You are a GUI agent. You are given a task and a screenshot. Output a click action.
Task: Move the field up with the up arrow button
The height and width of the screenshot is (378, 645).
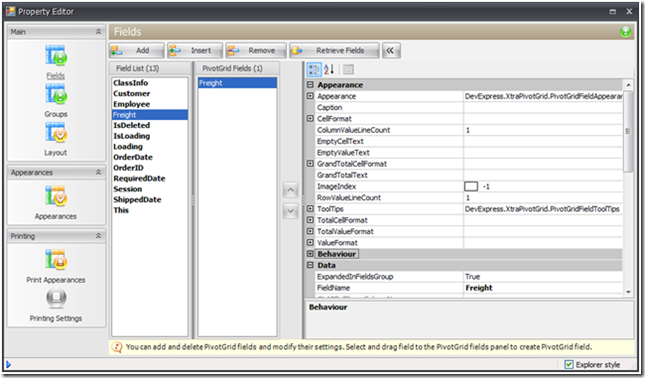[290, 190]
